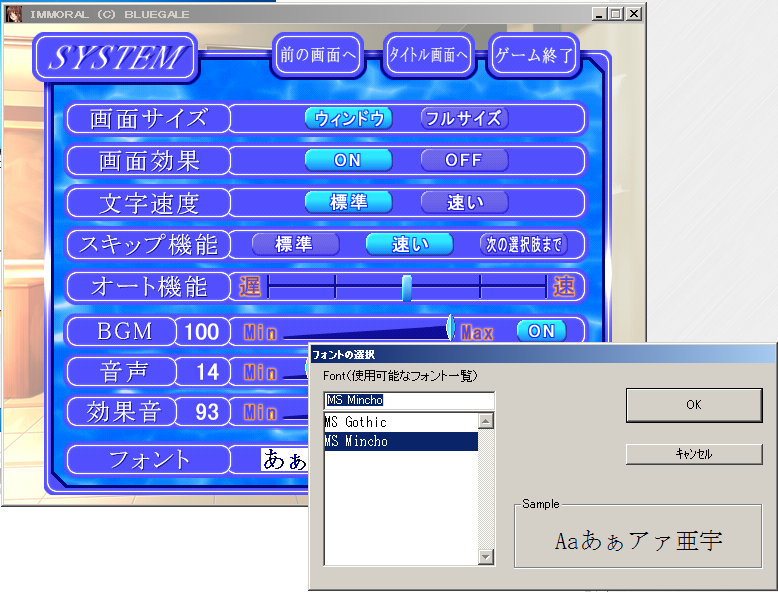This screenshot has width=778, height=592.
Task: Close the IMMORAL game window
Action: pyautogui.click(x=634, y=14)
